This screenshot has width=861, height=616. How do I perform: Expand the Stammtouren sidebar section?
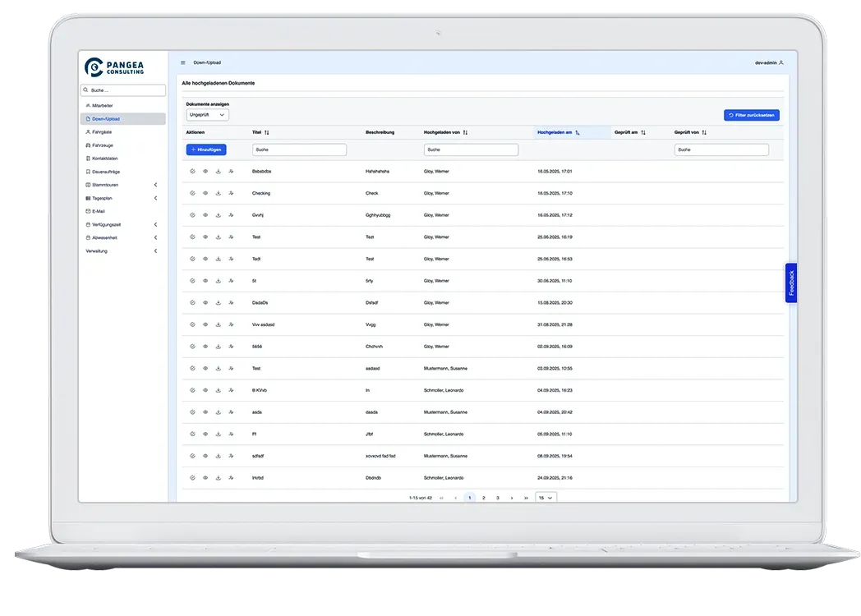coord(155,185)
